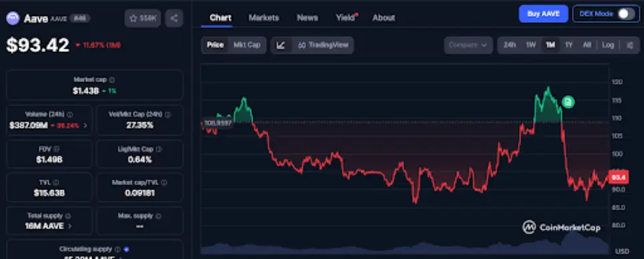Switch to the Yield tab
644x259 pixels.
tap(346, 17)
